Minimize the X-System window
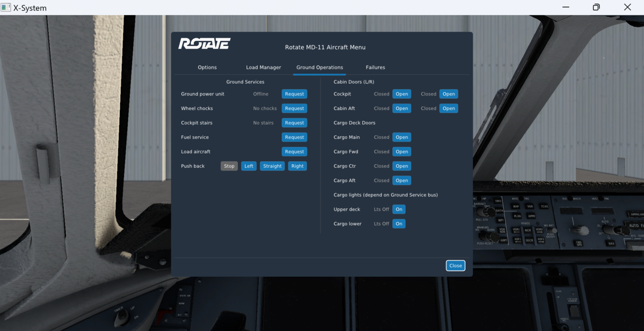 pos(565,8)
